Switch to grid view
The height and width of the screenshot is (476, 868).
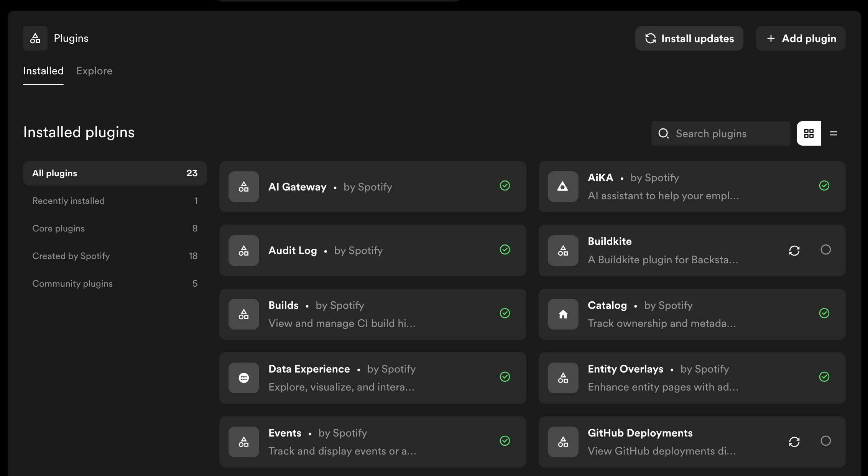(x=809, y=133)
